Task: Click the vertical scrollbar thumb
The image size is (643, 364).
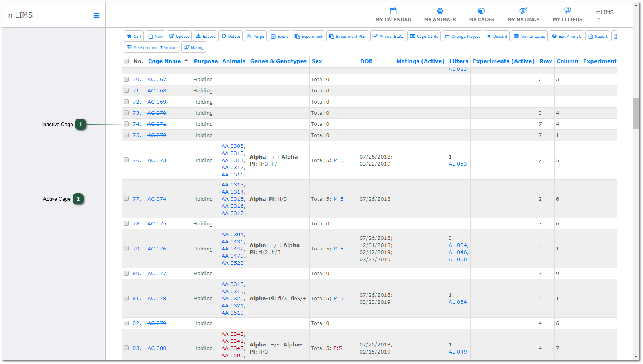Action: click(x=636, y=114)
